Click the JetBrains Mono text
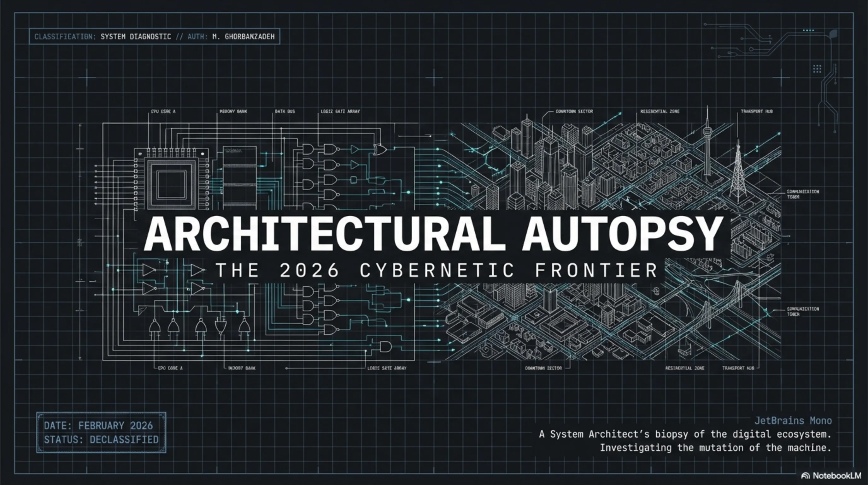The width and height of the screenshot is (868, 485). [793, 421]
